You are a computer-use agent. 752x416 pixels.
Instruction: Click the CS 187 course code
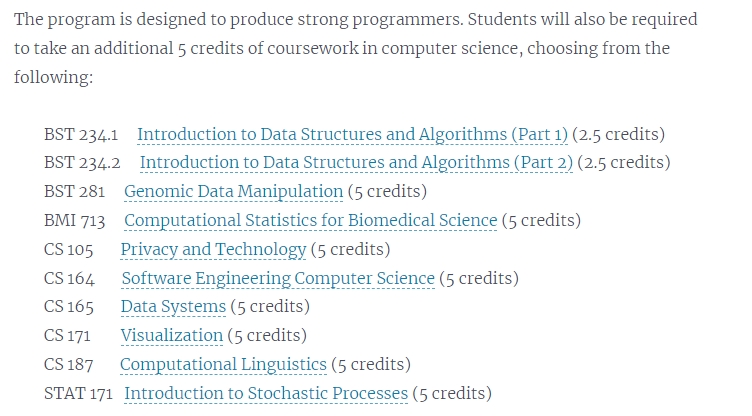[x=69, y=365]
